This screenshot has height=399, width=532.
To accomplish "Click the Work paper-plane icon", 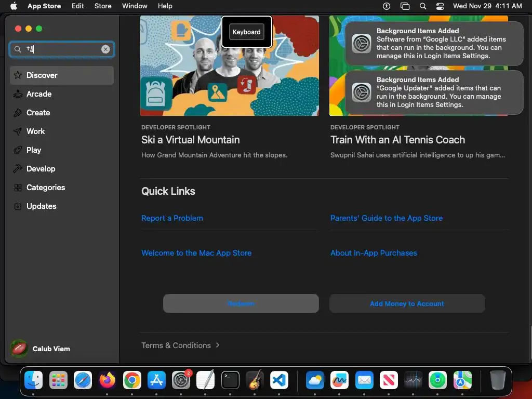I will (x=18, y=131).
